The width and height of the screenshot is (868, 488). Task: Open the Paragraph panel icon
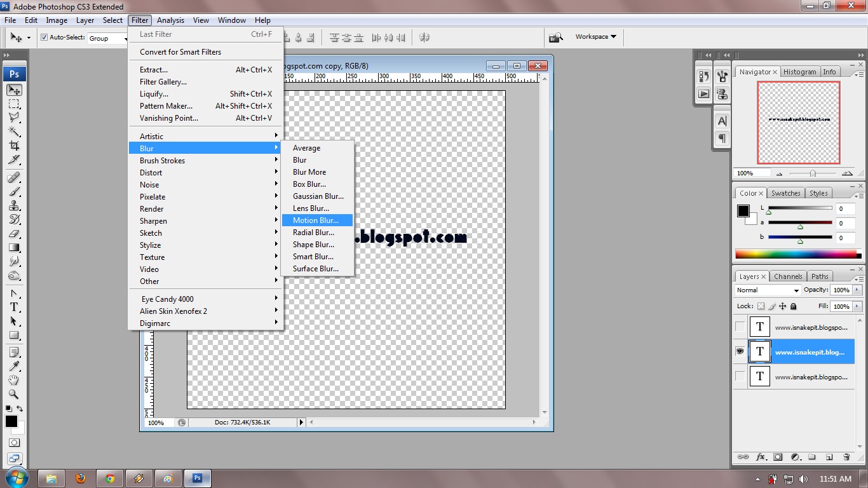[722, 138]
